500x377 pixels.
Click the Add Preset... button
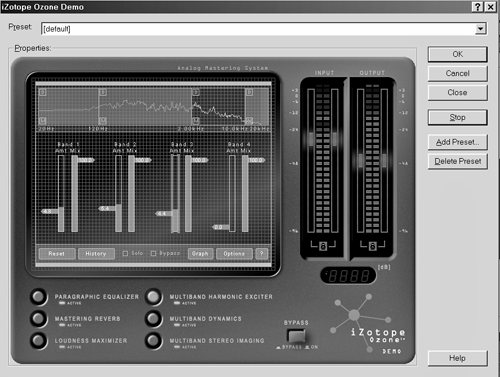coord(458,142)
